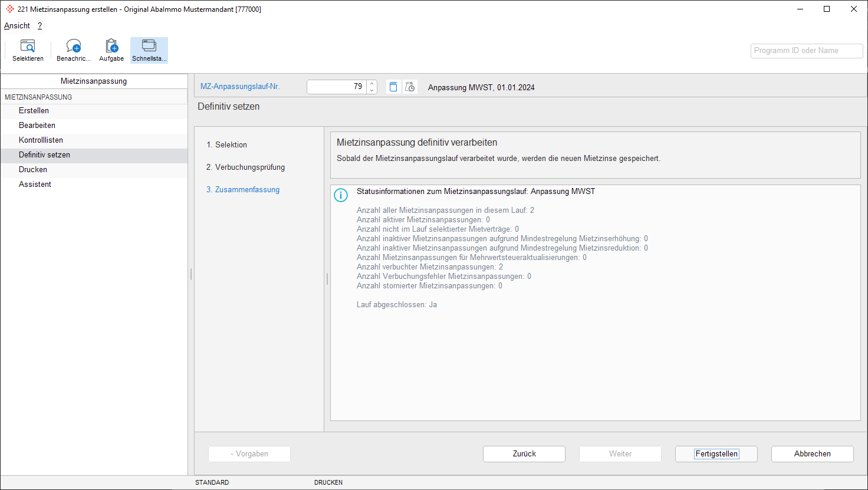The width and height of the screenshot is (868, 490).
Task: Click the Weiter button
Action: (620, 454)
